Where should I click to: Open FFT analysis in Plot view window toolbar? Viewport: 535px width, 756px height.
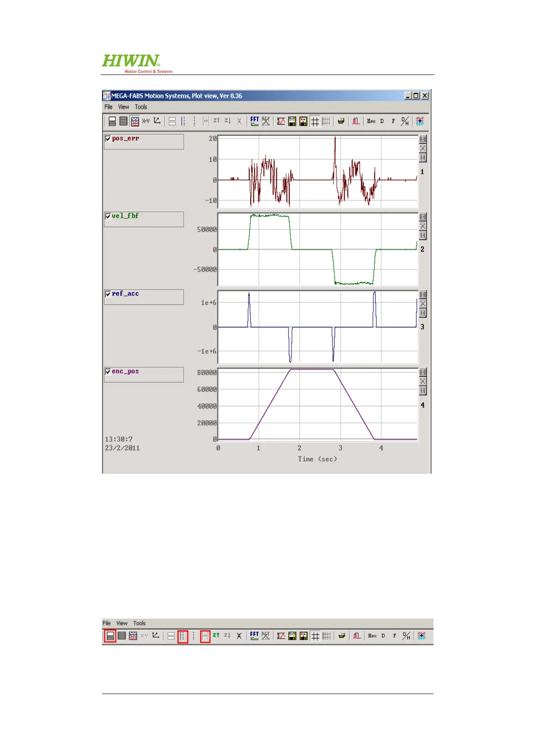coord(255,121)
